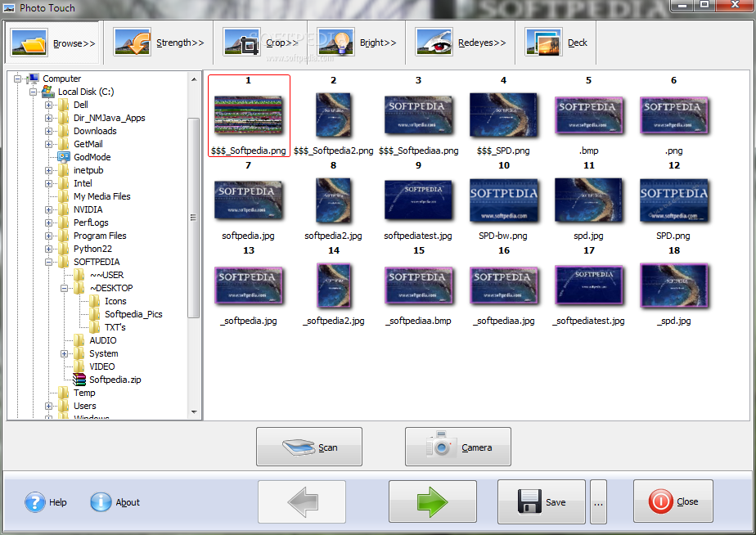
Task: Select thumbnail _spd.jpg
Action: click(674, 285)
